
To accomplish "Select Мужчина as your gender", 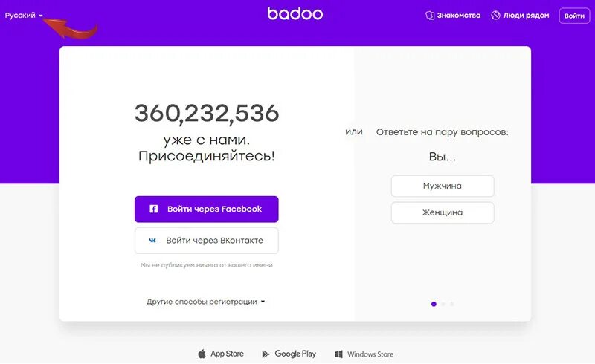I will [443, 186].
